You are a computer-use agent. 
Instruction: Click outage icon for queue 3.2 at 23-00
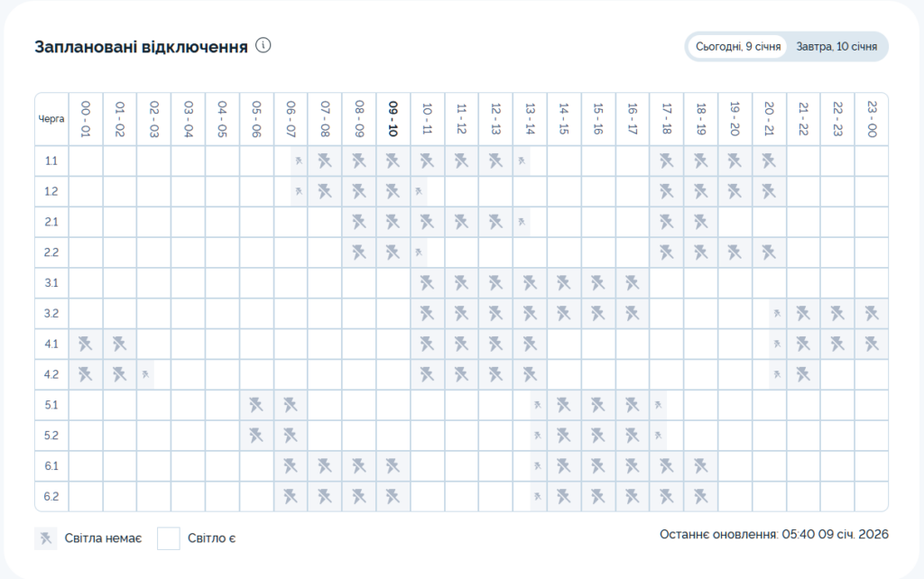[x=871, y=313]
